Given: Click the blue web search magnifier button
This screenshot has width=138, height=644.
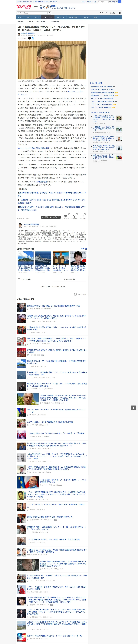Looking at the screenshot, I should pos(120,2).
